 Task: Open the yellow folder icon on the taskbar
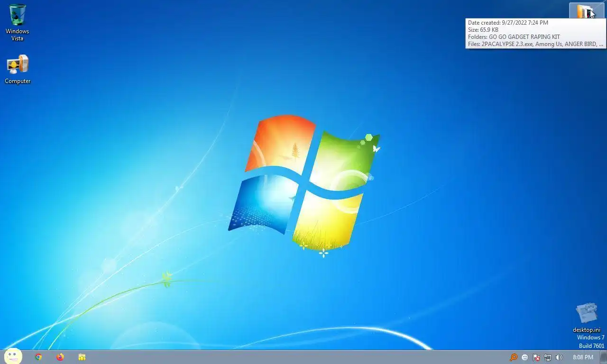tap(82, 357)
